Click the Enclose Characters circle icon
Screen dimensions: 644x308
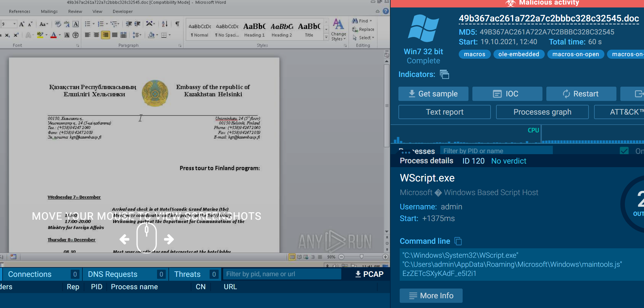[76, 35]
